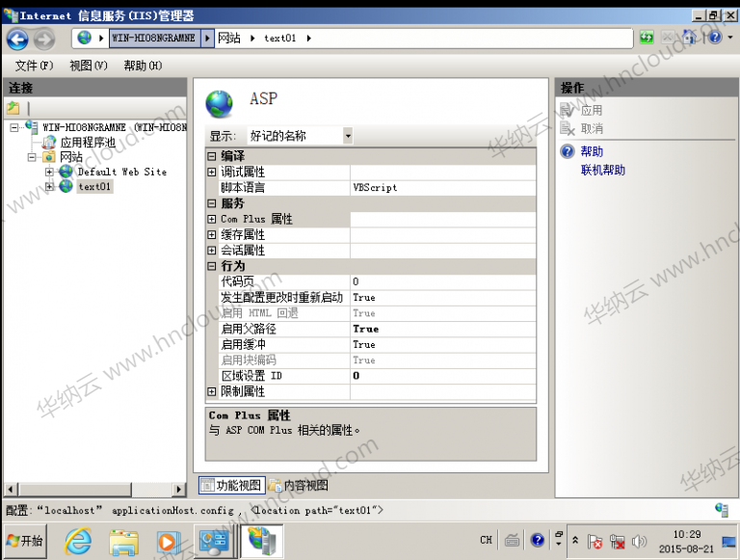The image size is (740, 560).
Task: Click the create new connection icon
Action: click(13, 109)
